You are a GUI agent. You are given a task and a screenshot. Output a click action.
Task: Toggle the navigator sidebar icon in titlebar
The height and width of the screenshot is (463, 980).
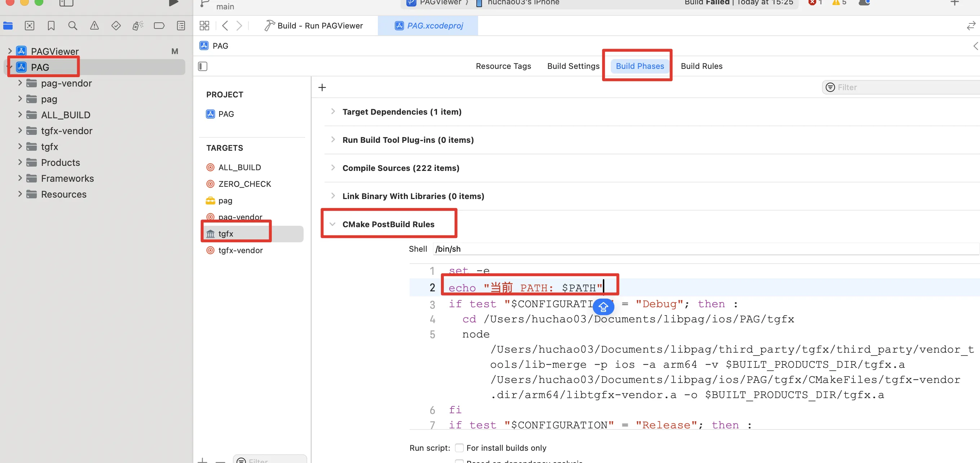pos(66,3)
